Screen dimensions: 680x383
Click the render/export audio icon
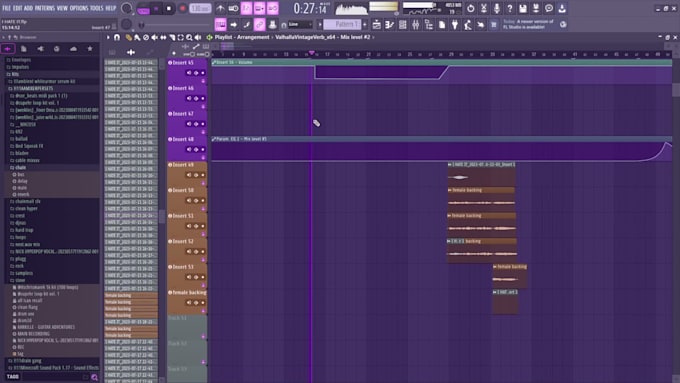pos(536,8)
